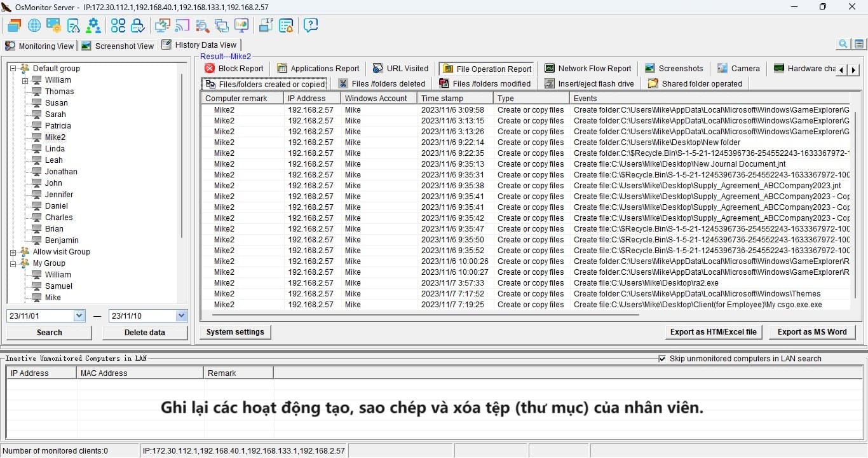Click the four-squares grid toolbar icon
This screenshot has height=458, width=868.
118,25
